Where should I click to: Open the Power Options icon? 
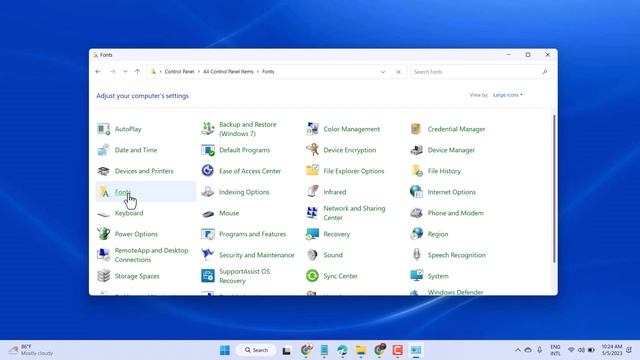pyautogui.click(x=104, y=234)
